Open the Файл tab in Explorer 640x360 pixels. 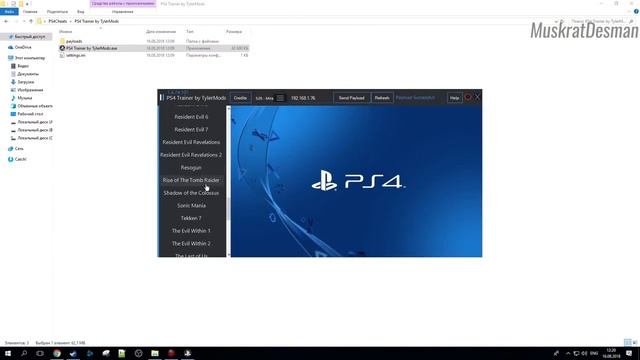[x=9, y=12]
